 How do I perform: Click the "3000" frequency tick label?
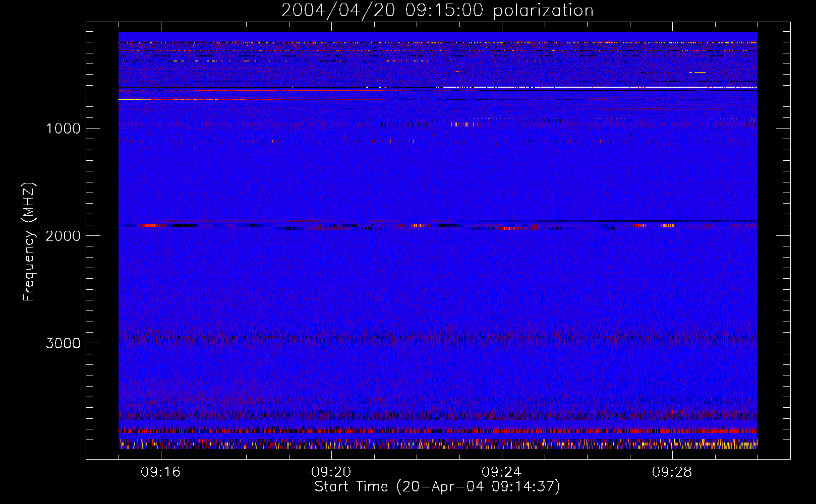click(x=63, y=343)
